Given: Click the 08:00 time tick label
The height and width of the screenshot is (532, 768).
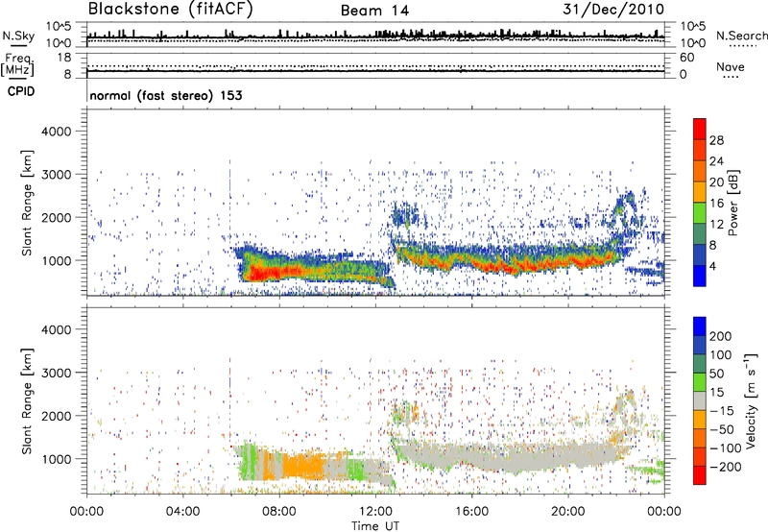Looking at the screenshot, I should [279, 512].
